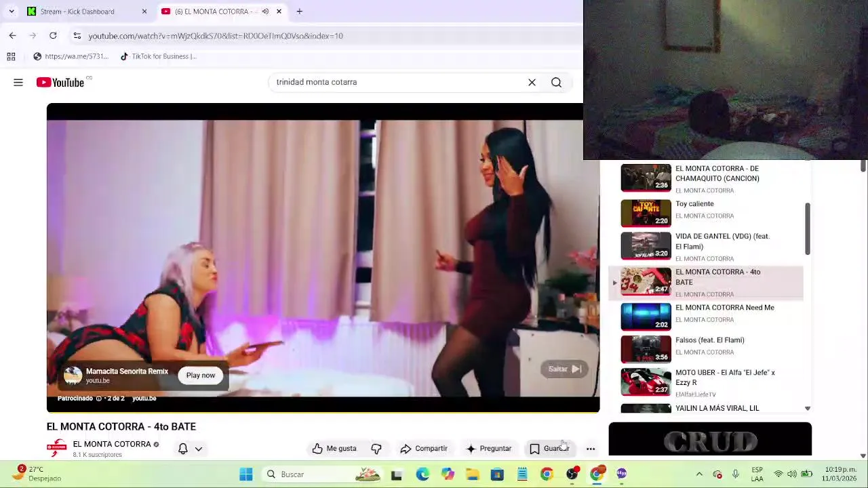Click Preguntar ask button
This screenshot has height=488, width=868.
[x=489, y=448]
